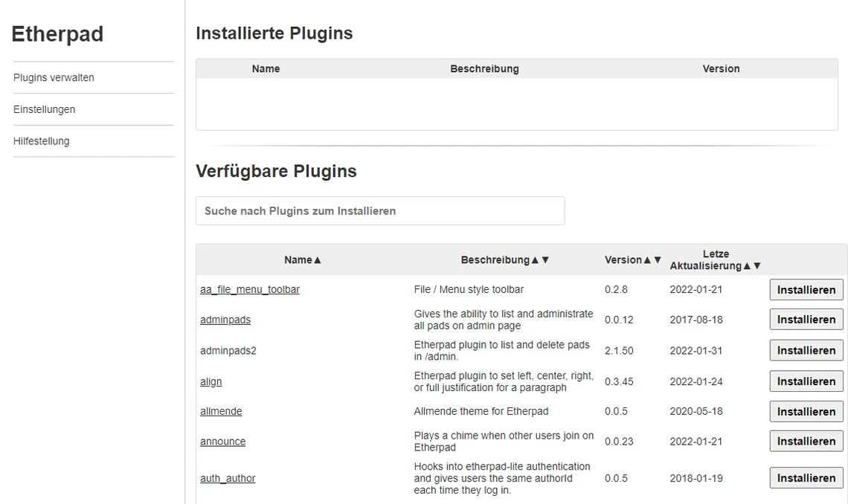Install the aa_file_menu_toolbar plugin

(x=806, y=289)
